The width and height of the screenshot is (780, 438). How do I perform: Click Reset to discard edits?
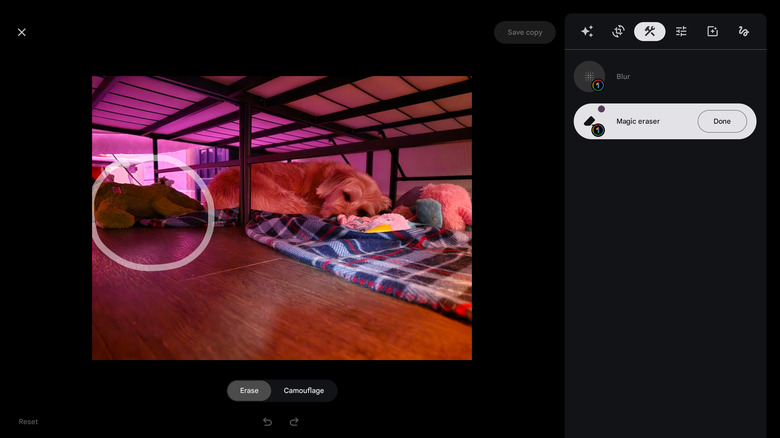point(28,422)
